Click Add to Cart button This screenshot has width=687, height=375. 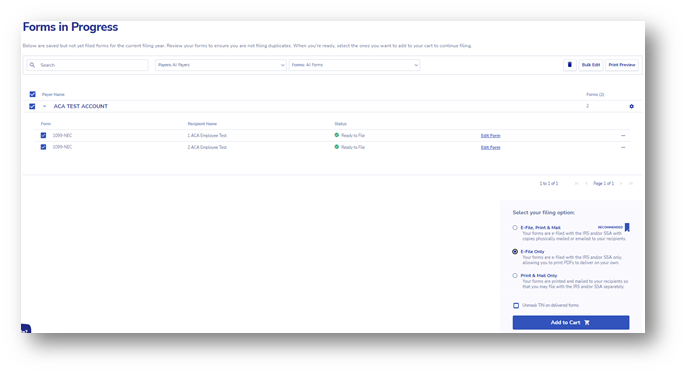[571, 322]
